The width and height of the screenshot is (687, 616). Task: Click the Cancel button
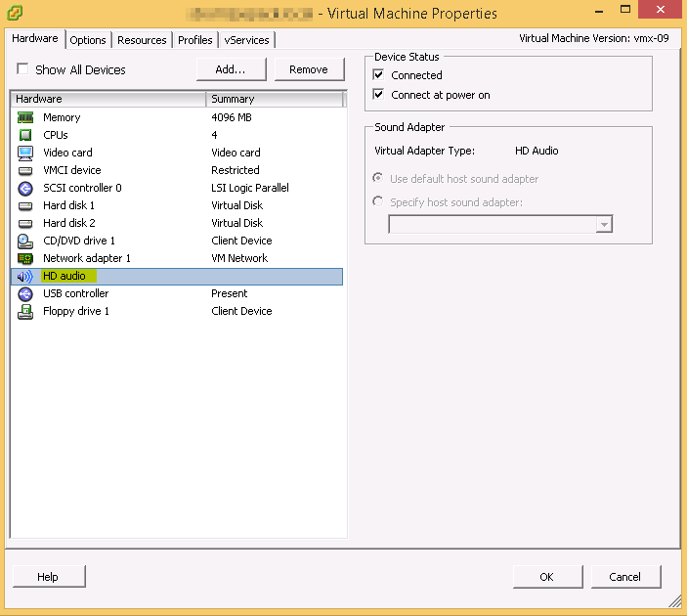625,577
